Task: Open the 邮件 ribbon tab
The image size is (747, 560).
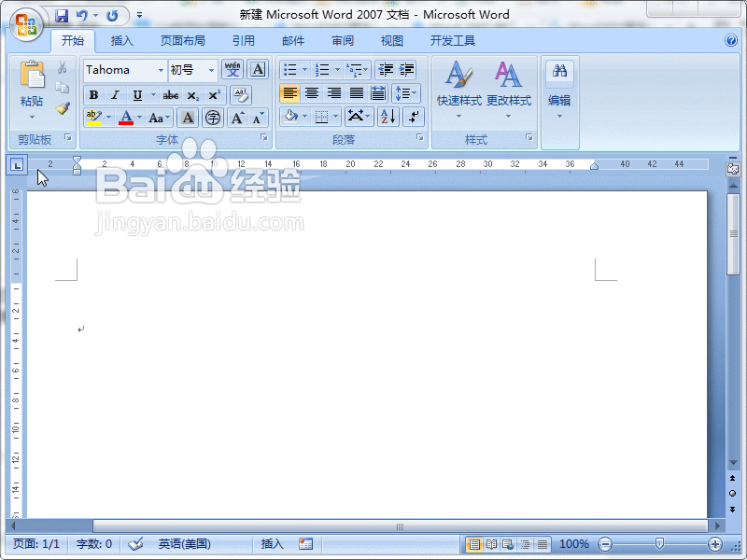Action: [x=292, y=40]
